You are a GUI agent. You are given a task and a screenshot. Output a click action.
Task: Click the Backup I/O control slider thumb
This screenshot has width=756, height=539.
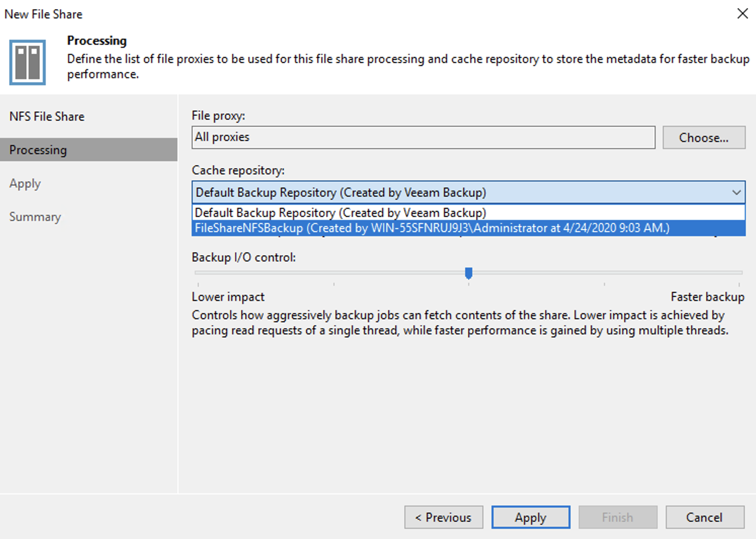pos(469,273)
